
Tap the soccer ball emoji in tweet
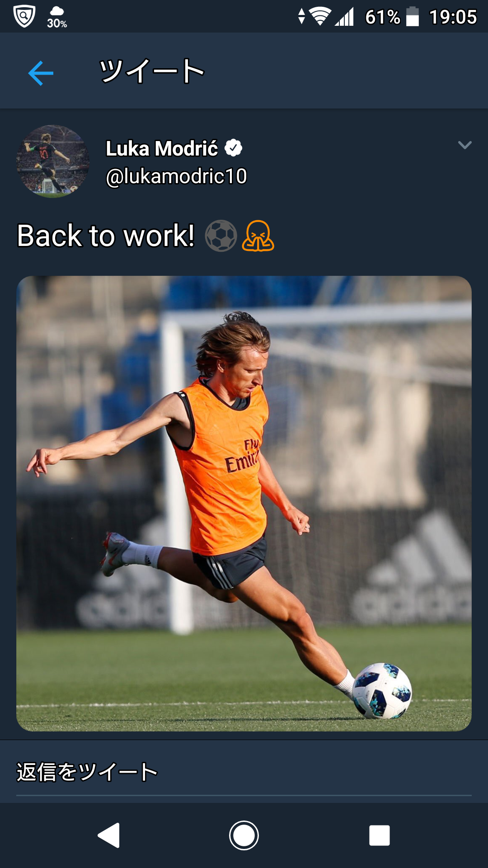221,236
